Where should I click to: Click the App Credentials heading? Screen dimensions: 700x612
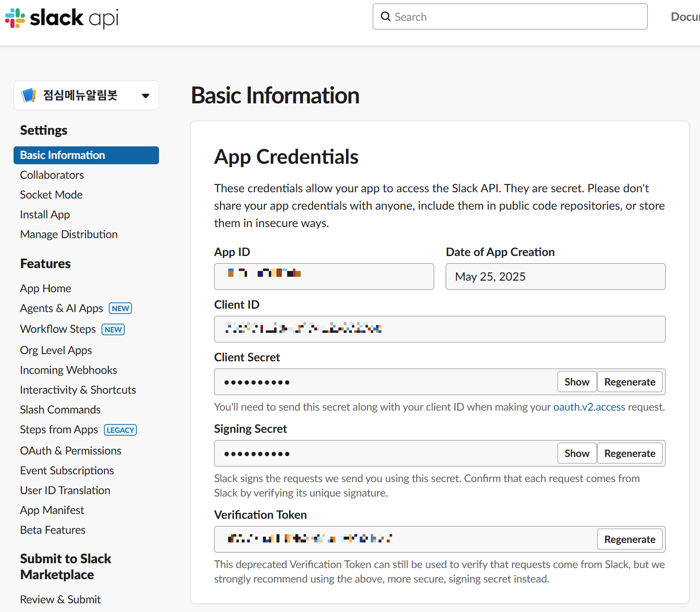coord(286,157)
